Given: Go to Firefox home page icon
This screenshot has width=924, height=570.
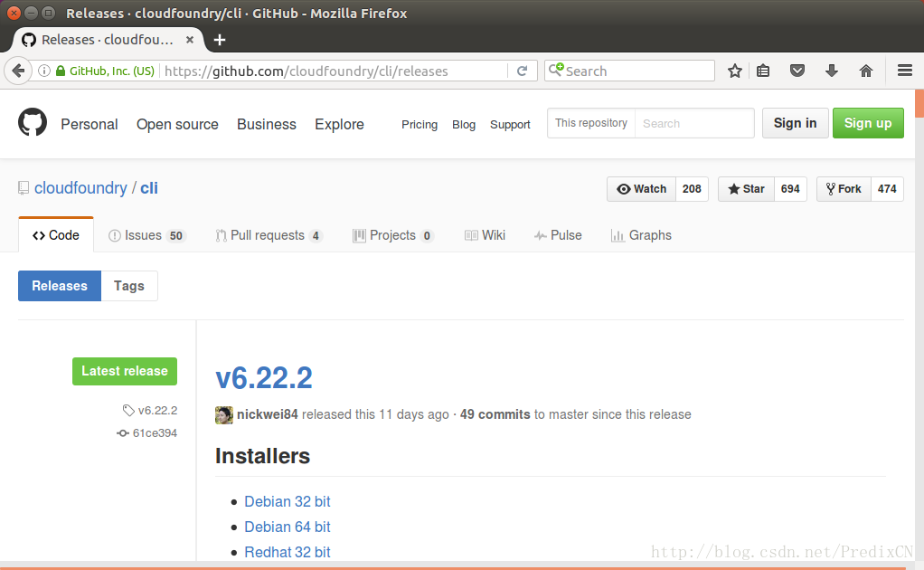Looking at the screenshot, I should [x=865, y=71].
